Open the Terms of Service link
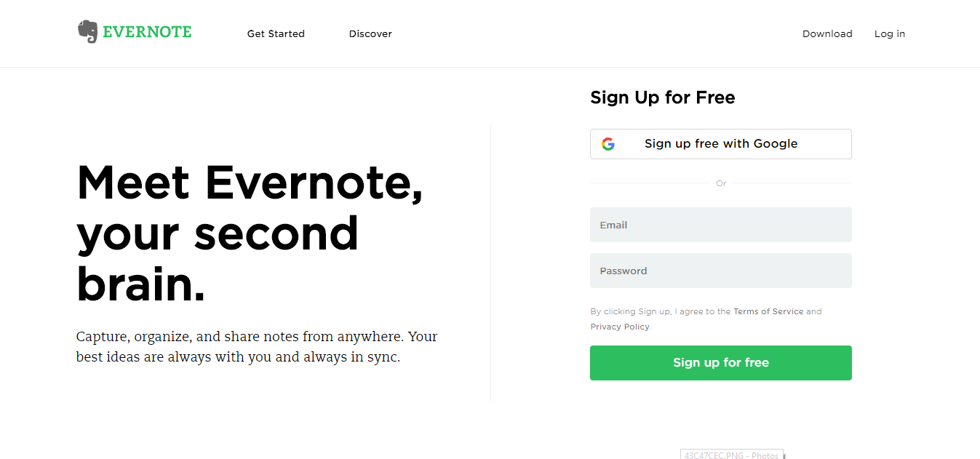The width and height of the screenshot is (980, 459). point(768,311)
